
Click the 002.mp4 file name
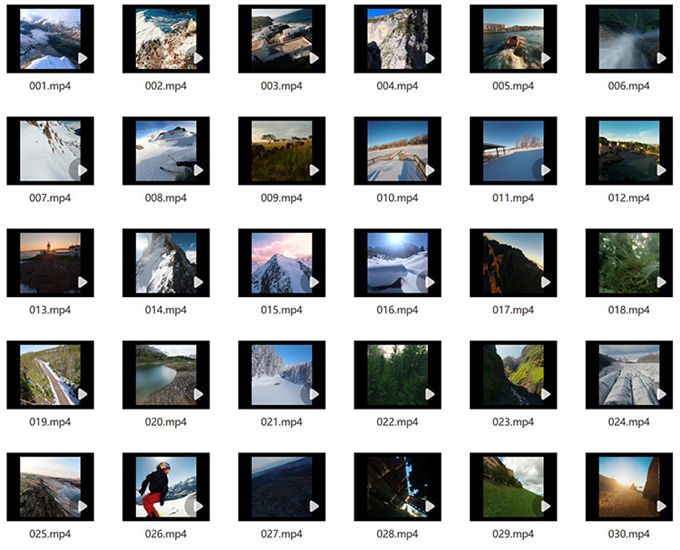pyautogui.click(x=166, y=86)
